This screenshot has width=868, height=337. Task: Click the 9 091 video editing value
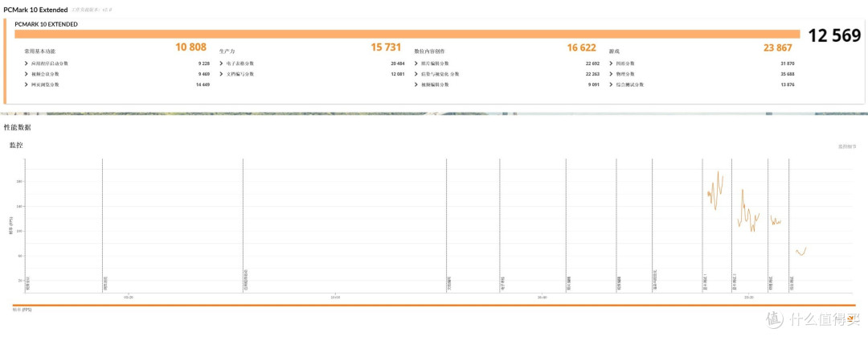point(593,84)
